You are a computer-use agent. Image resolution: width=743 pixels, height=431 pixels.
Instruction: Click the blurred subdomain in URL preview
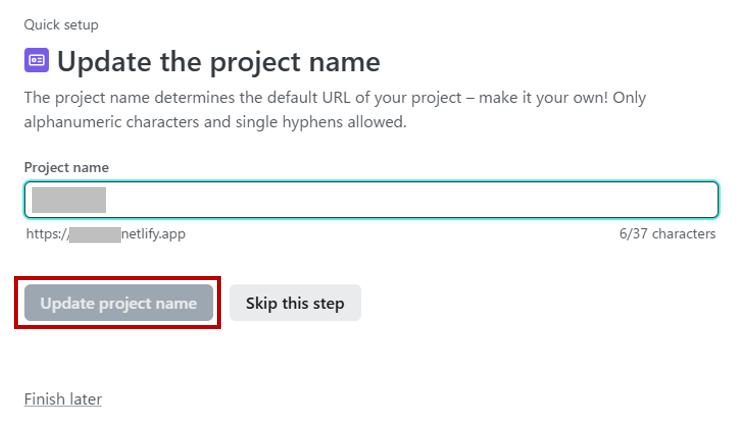point(94,234)
